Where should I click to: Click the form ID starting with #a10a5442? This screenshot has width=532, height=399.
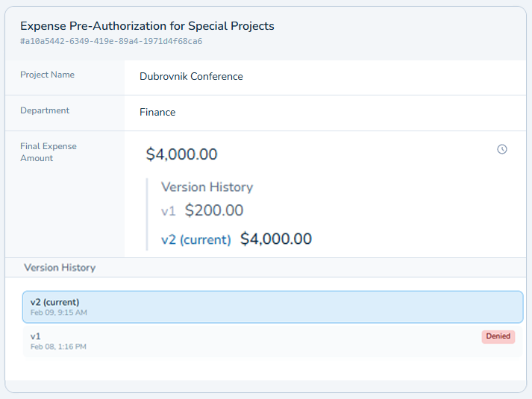pyautogui.click(x=111, y=42)
